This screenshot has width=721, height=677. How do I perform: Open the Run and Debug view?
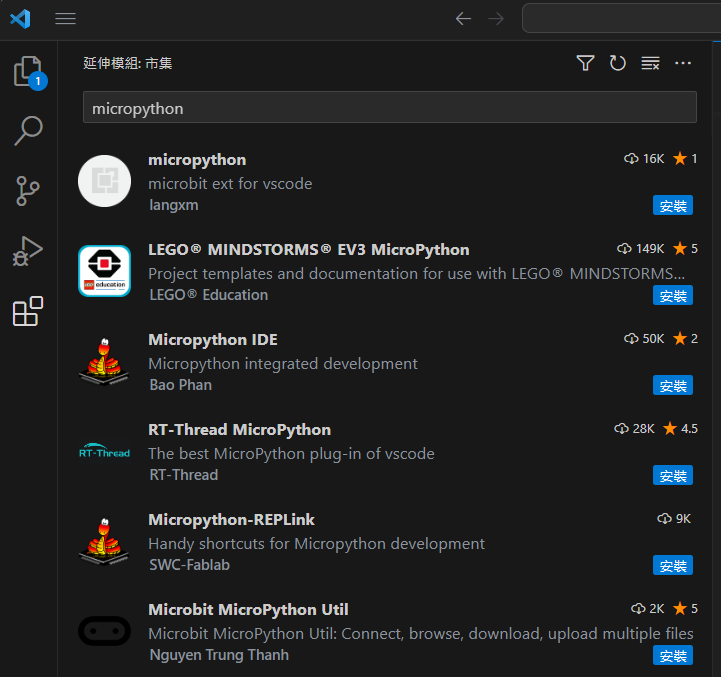click(x=28, y=251)
